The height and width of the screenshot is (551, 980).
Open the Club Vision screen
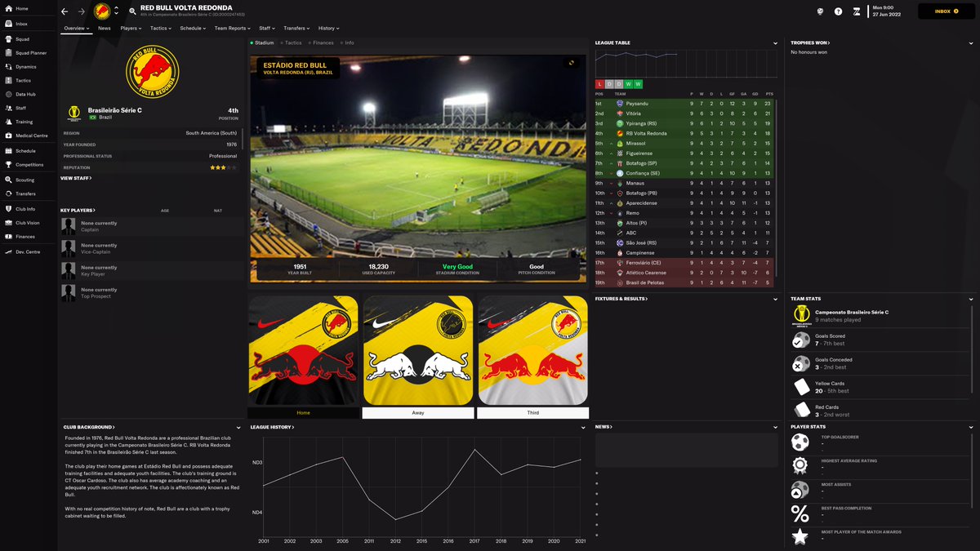click(28, 223)
